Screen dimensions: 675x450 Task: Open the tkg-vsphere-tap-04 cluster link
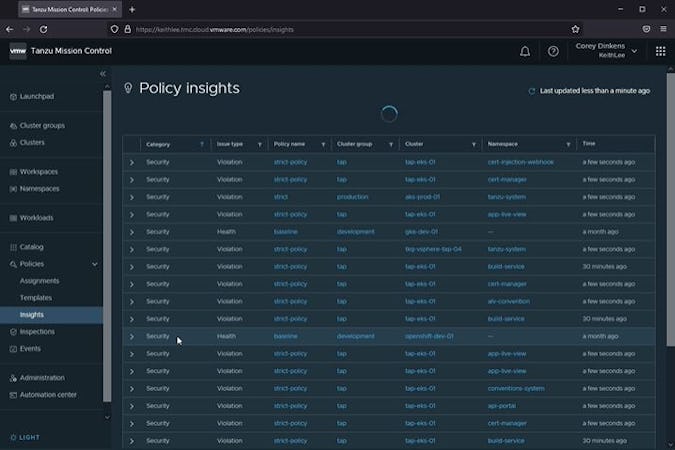[433, 249]
